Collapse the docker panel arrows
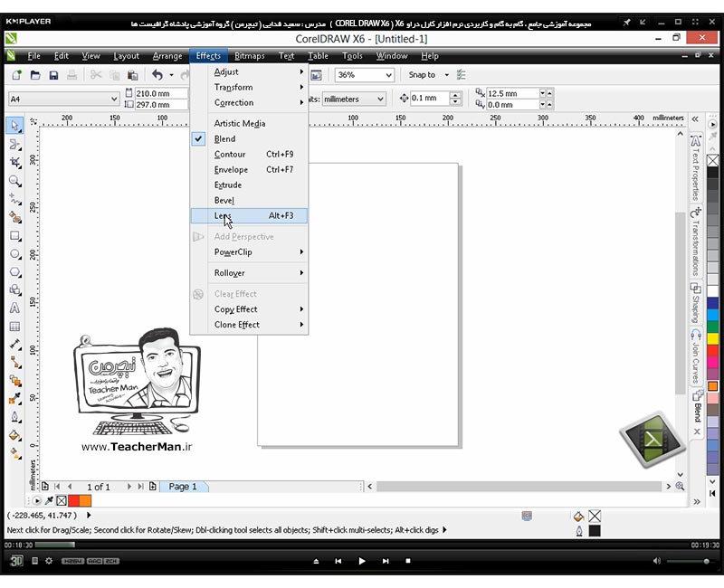The height and width of the screenshot is (588, 724). coord(695,119)
